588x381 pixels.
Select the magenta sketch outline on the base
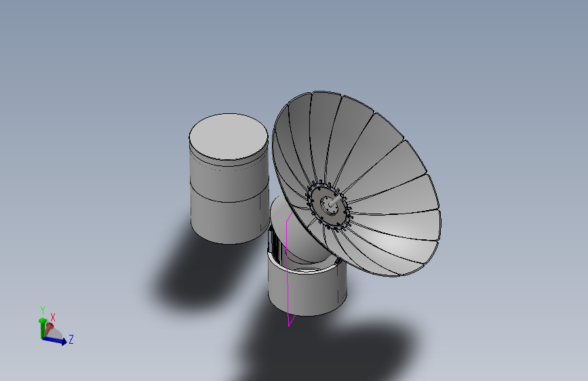288,268
